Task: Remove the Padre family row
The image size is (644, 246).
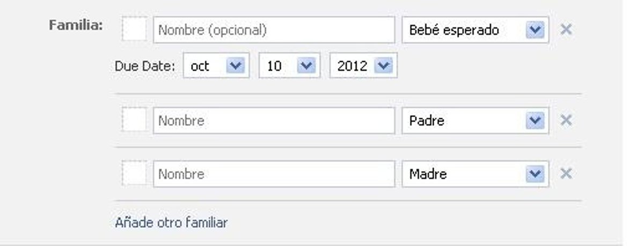Action: coord(566,121)
